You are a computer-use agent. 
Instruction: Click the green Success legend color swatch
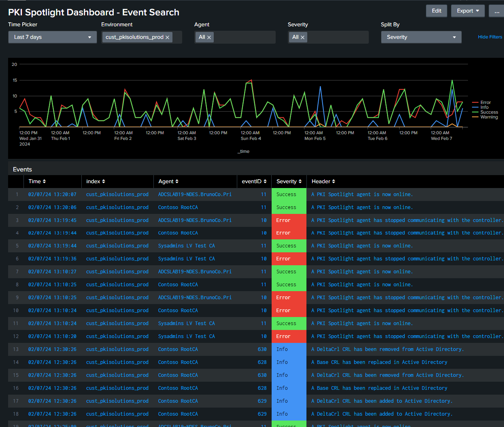[475, 112]
